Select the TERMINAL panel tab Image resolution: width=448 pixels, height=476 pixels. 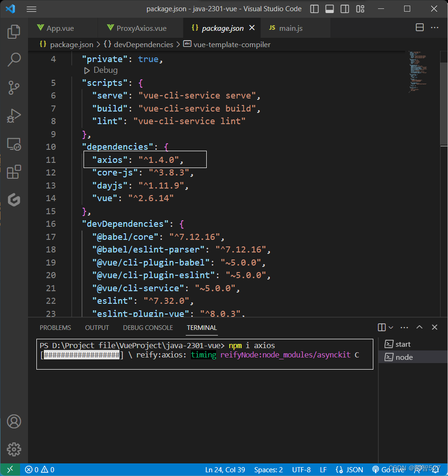click(x=202, y=328)
